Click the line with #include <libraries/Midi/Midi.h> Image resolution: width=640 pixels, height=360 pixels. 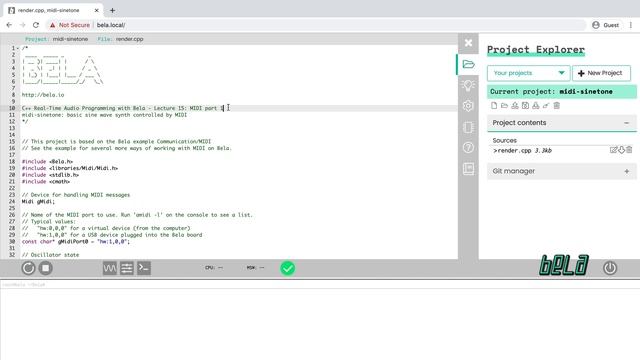tap(70, 168)
